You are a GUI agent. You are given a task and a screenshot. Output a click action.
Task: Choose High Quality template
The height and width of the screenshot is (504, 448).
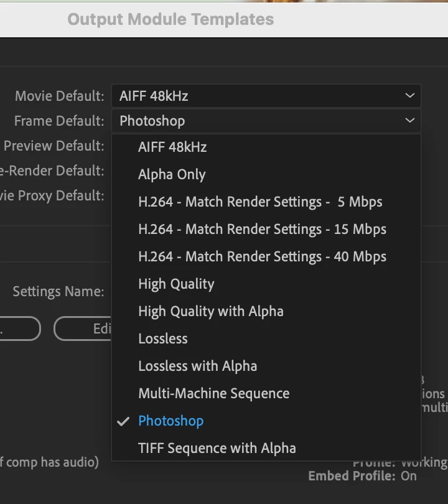click(x=266, y=284)
